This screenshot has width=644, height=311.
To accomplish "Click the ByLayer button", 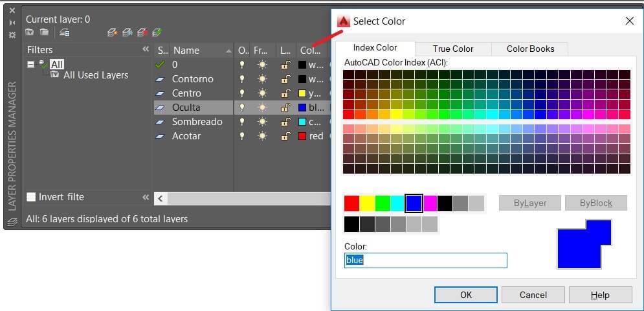I will (530, 203).
